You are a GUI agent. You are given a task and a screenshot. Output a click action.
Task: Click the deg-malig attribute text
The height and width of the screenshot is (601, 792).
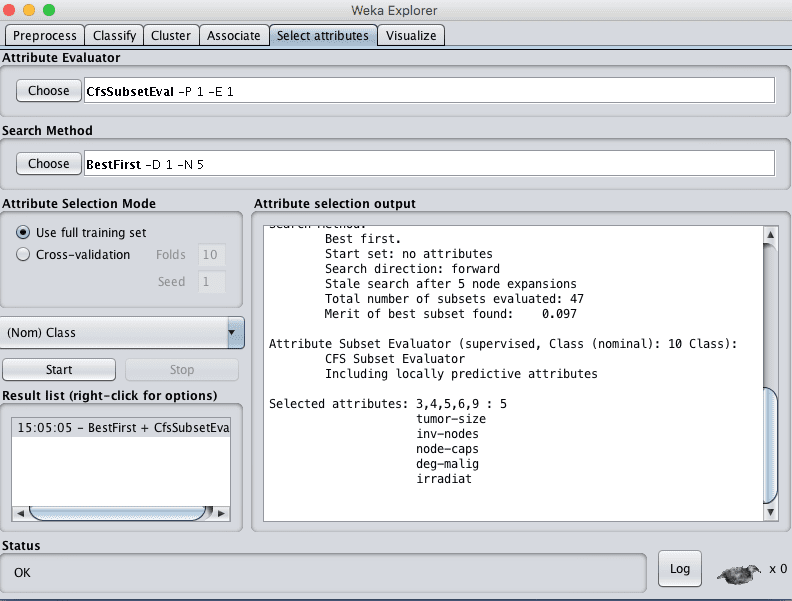(448, 464)
